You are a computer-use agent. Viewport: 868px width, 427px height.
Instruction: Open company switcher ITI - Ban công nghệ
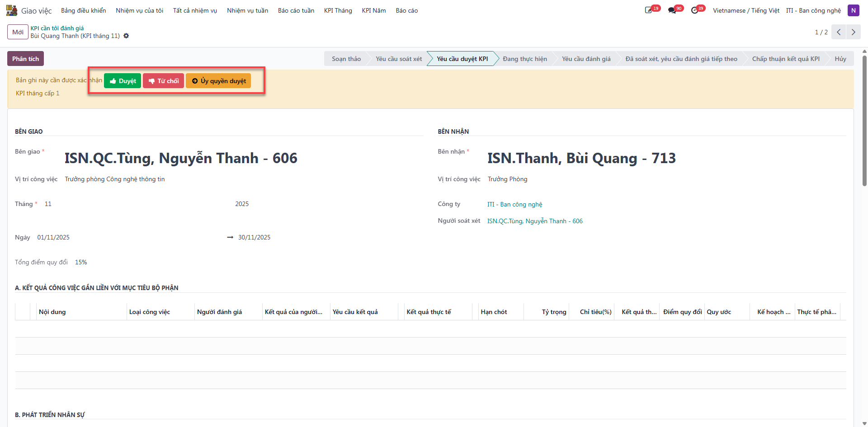[x=813, y=10]
